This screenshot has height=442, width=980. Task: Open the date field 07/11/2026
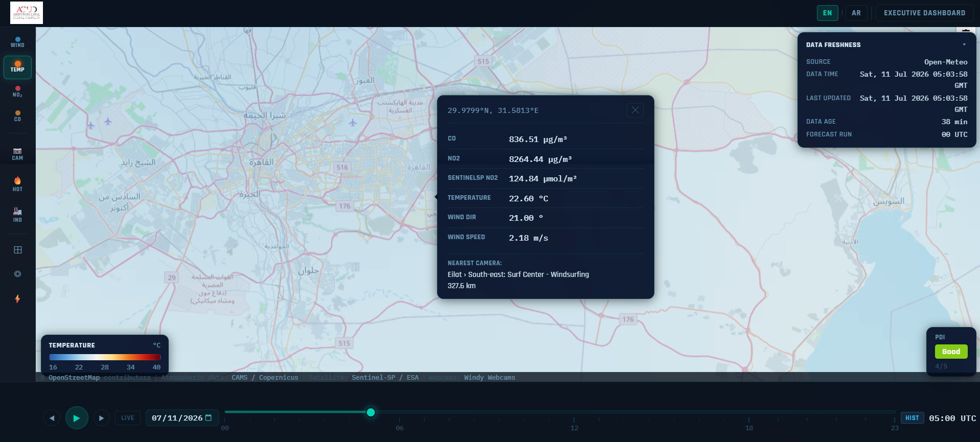tap(183, 418)
